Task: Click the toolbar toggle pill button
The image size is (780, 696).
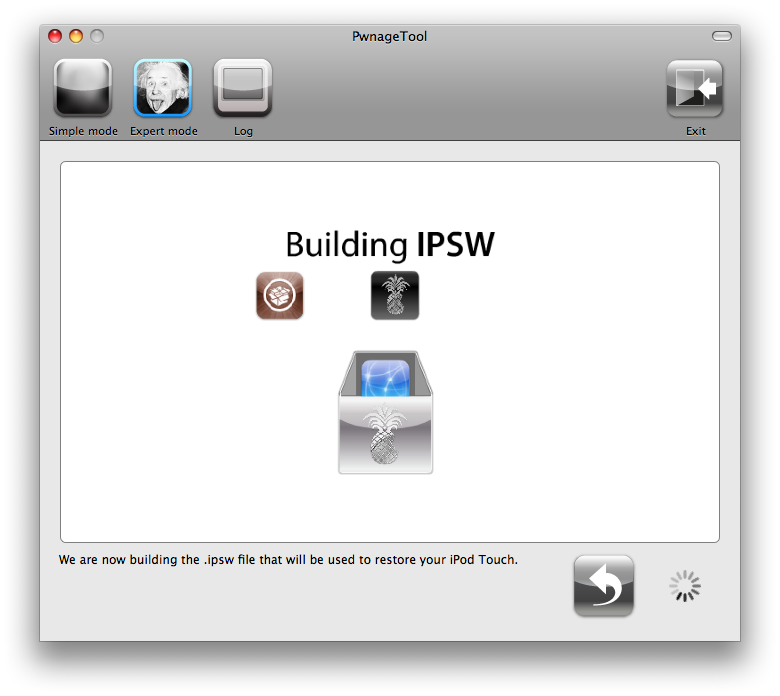Action: point(721,36)
